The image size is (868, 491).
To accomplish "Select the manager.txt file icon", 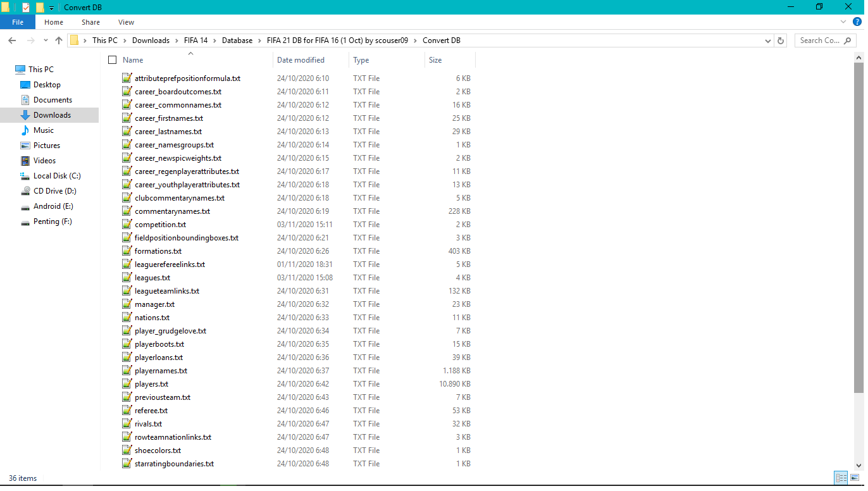I will pos(127,304).
